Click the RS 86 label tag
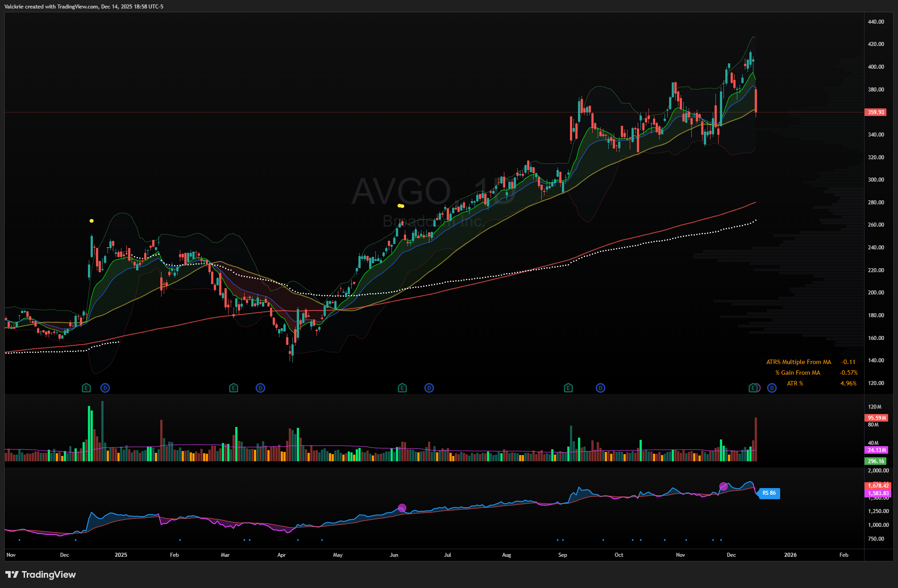 [769, 493]
